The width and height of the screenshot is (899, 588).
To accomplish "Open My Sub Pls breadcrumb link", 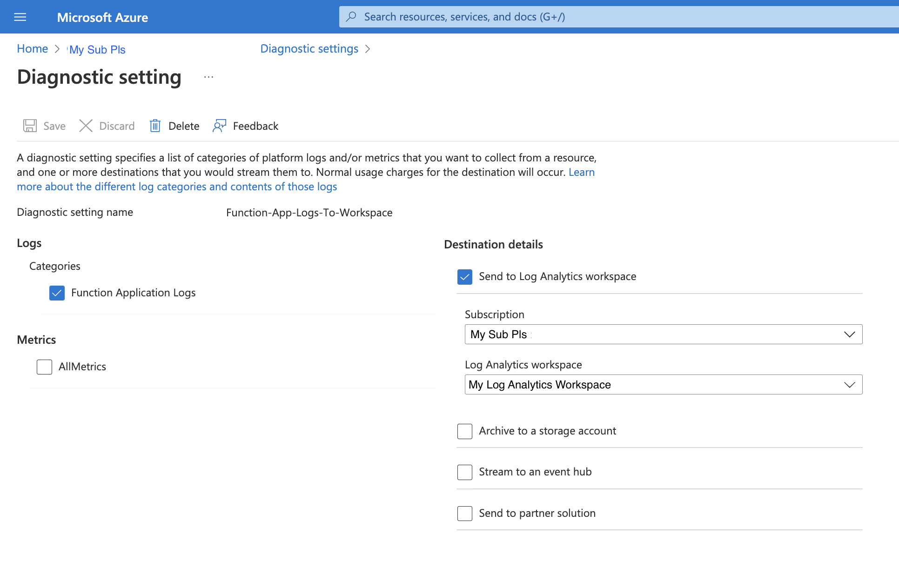I will point(97,49).
